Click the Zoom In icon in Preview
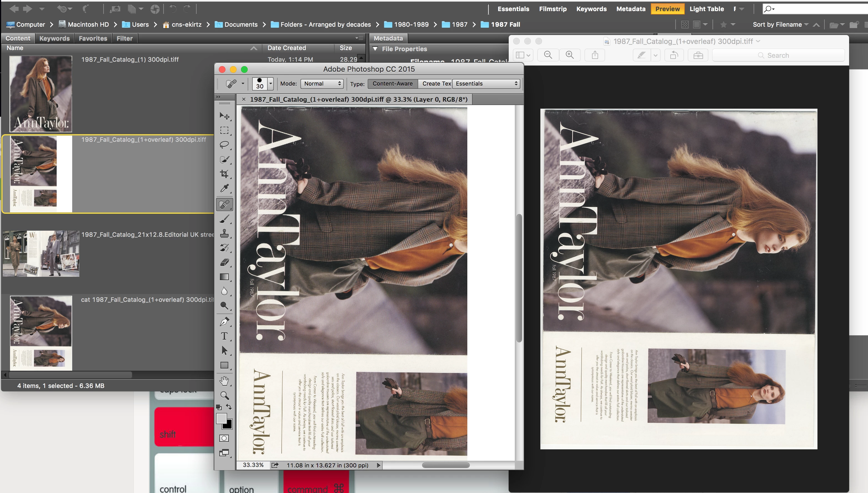Screen dimensions: 868x493 tap(570, 55)
